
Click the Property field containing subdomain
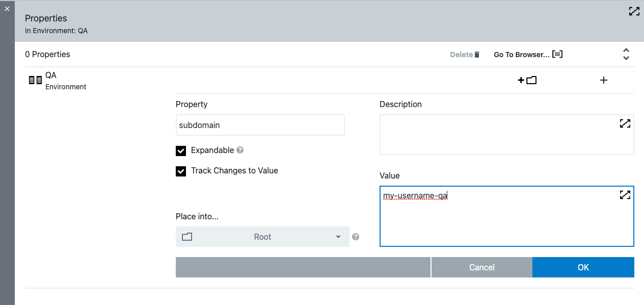click(x=260, y=125)
